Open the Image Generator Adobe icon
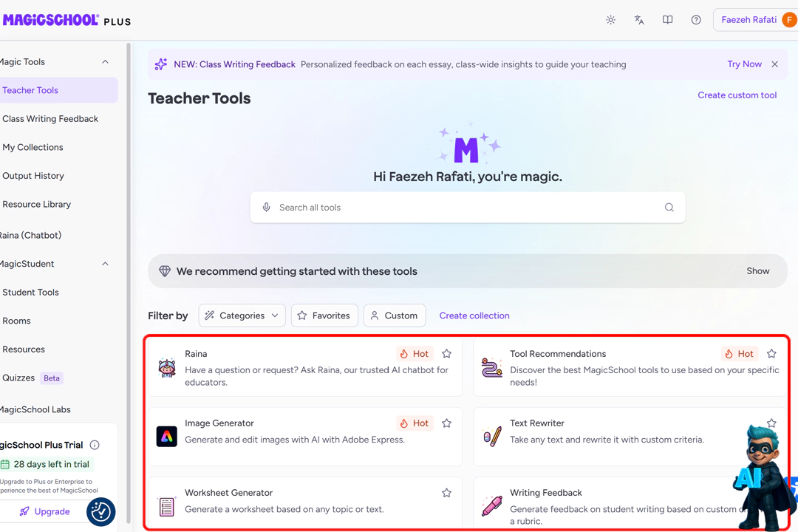The width and height of the screenshot is (798, 532). tap(166, 436)
